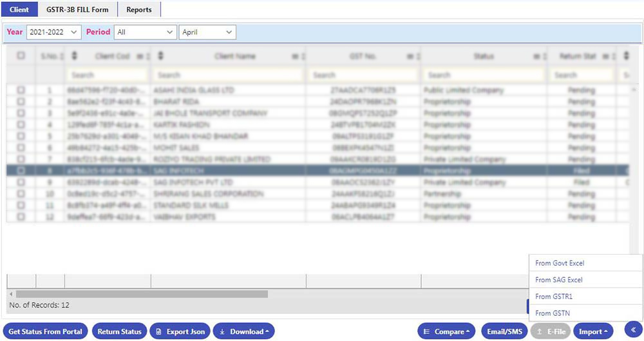Check the box for row 1 Asahi India Glass

pos(21,91)
